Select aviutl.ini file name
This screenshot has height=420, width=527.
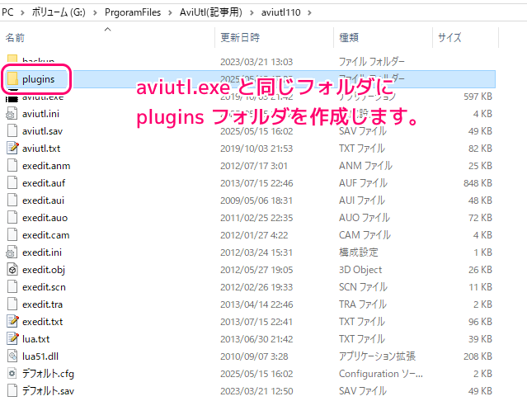(40, 114)
